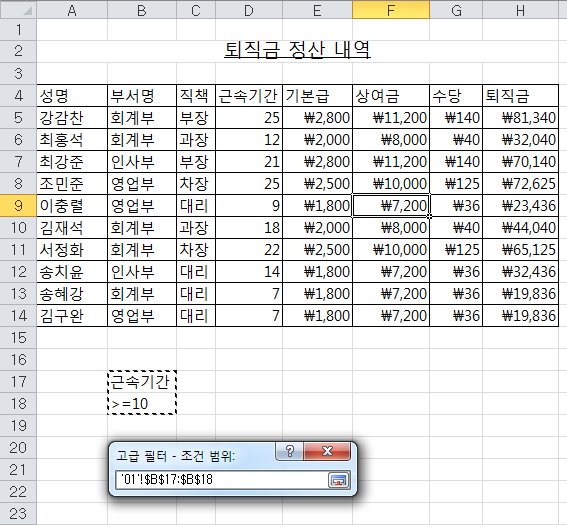This screenshot has width=567, height=525.
Task: Click the expand dialog icon in the range field
Action: (338, 480)
